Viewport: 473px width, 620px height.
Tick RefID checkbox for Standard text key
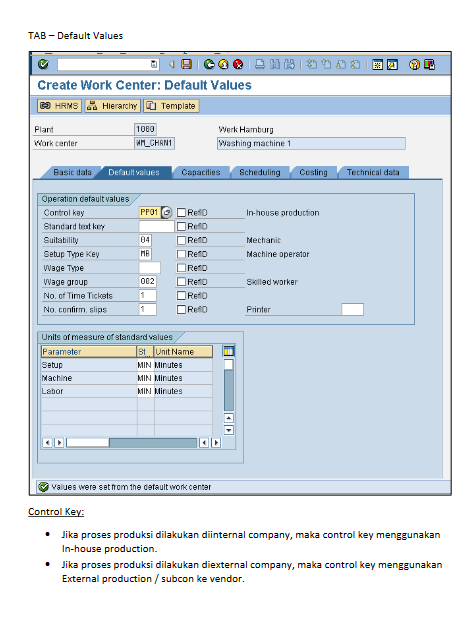181,227
